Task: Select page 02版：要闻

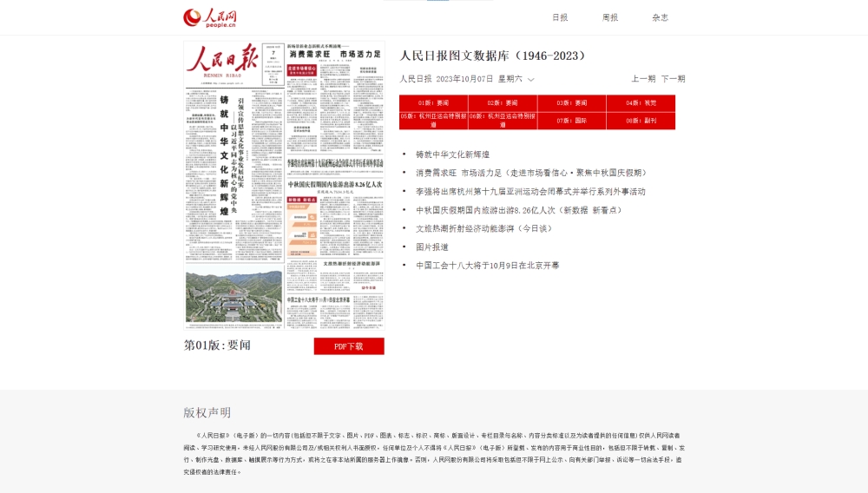Action: pyautogui.click(x=503, y=103)
